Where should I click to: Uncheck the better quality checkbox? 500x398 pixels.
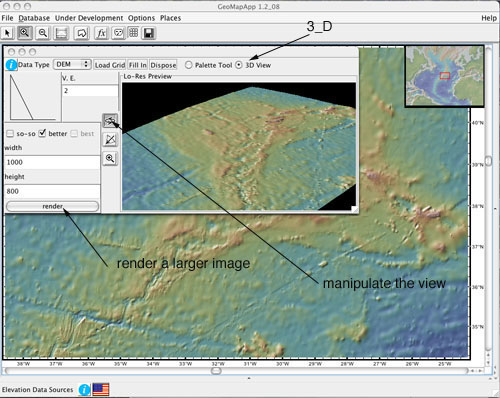point(42,133)
